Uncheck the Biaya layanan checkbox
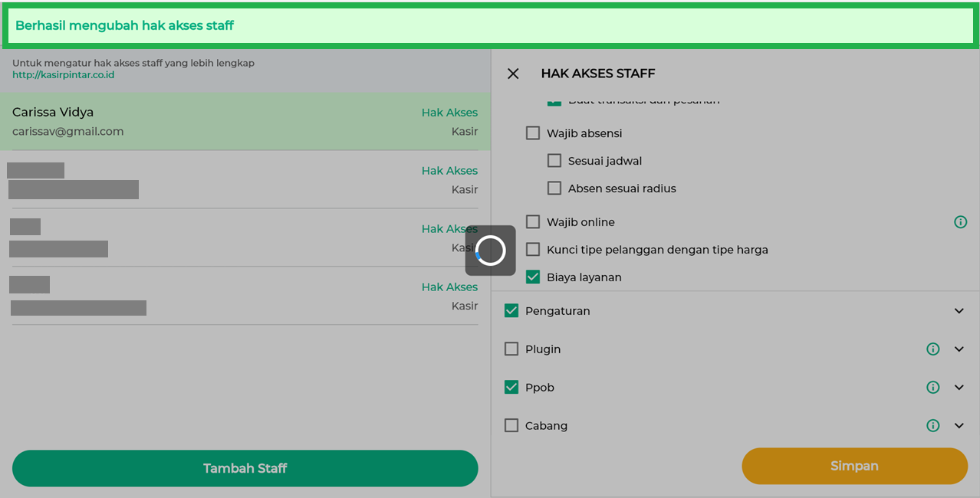Viewport: 980px width, 498px height. pos(533,277)
